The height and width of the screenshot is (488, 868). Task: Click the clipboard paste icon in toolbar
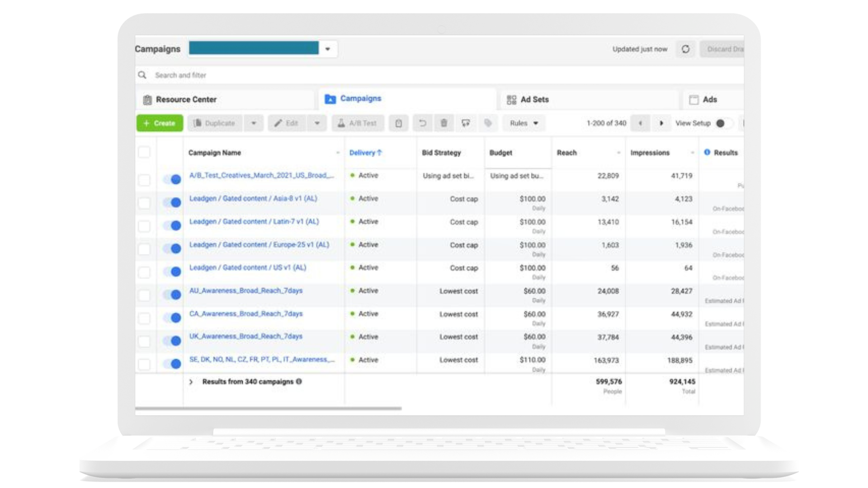pos(398,123)
